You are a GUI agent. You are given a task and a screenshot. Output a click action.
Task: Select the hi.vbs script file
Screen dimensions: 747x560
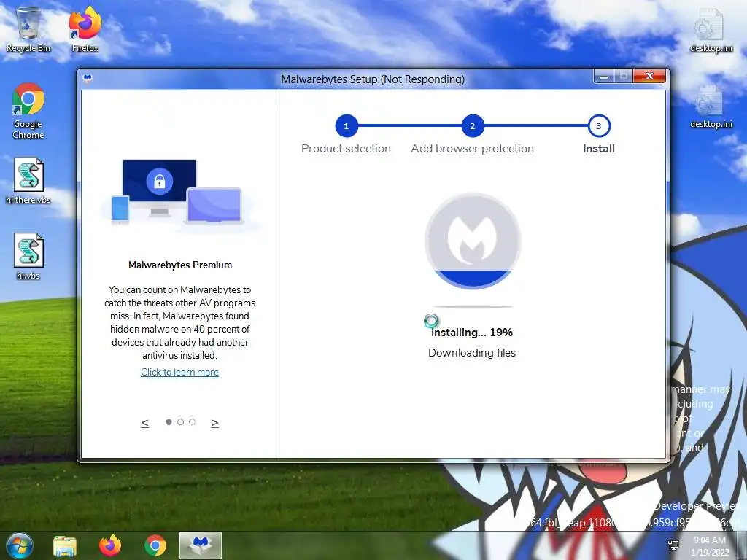[28, 257]
